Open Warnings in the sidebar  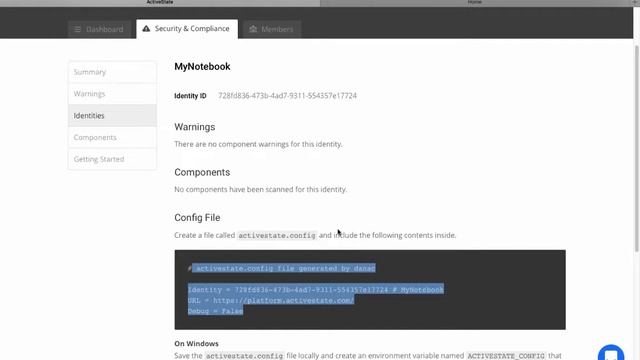(x=112, y=94)
